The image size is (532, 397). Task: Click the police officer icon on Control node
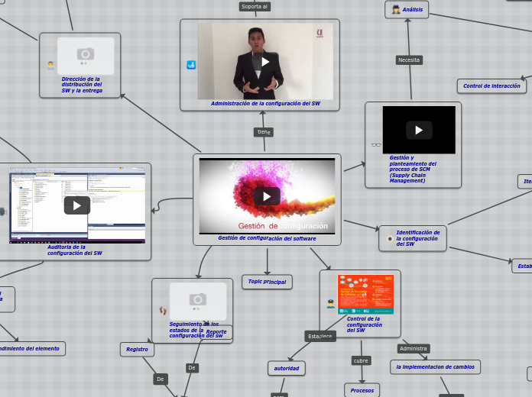pyautogui.click(x=331, y=303)
